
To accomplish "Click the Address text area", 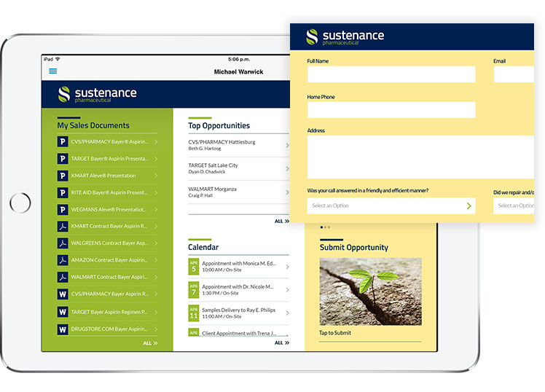I will 420,157.
